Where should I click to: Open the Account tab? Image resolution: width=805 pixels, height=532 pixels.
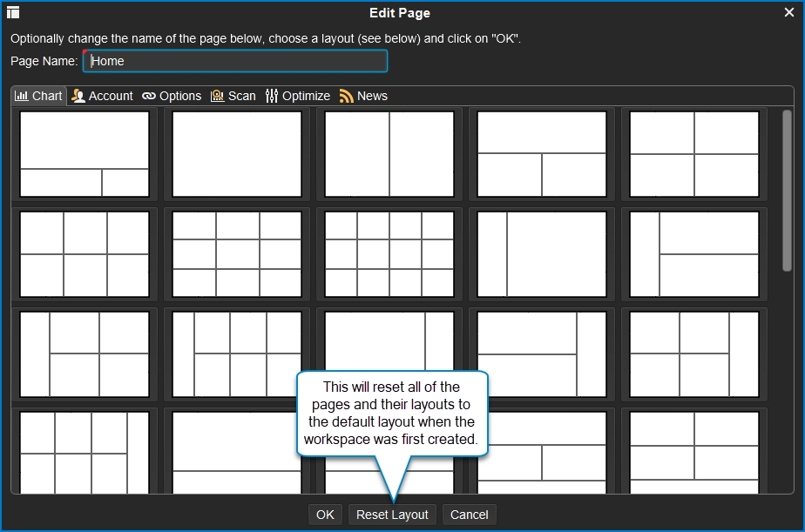point(102,96)
